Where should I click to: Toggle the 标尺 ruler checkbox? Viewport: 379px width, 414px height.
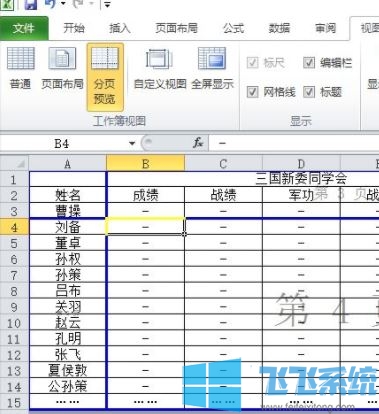[252, 62]
